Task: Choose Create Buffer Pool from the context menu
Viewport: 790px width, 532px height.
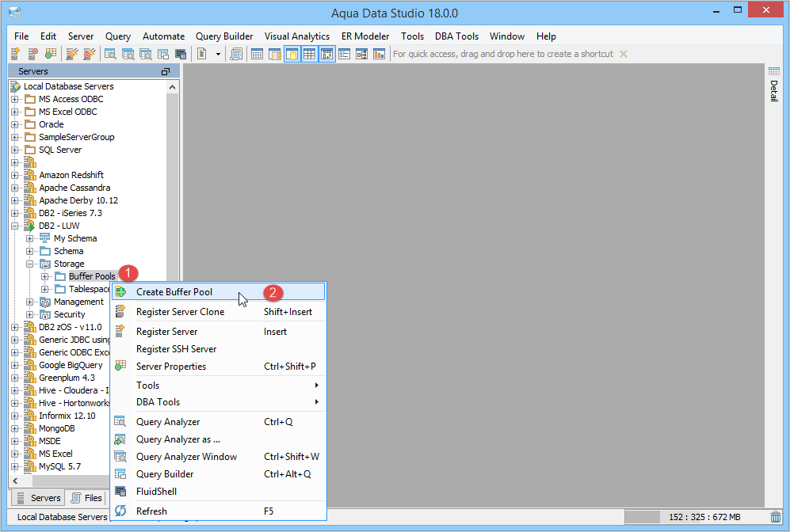Action: tap(219, 292)
